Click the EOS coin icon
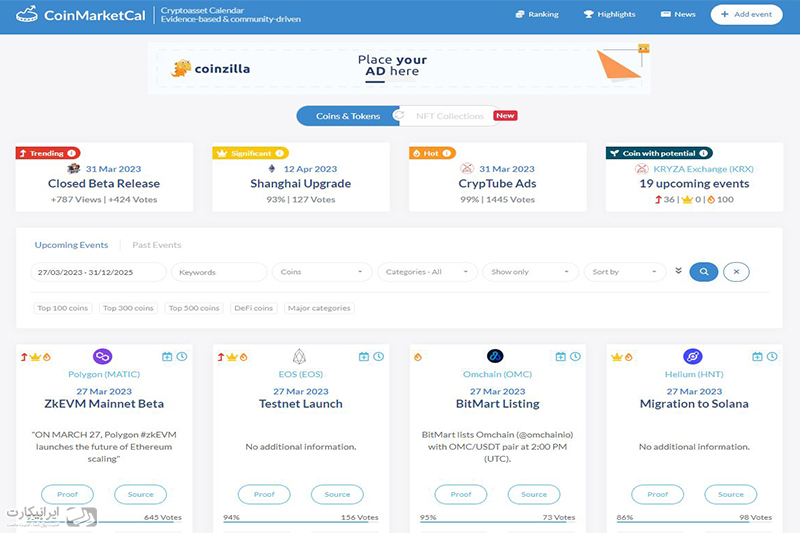Image resolution: width=800 pixels, height=533 pixels. [299, 356]
